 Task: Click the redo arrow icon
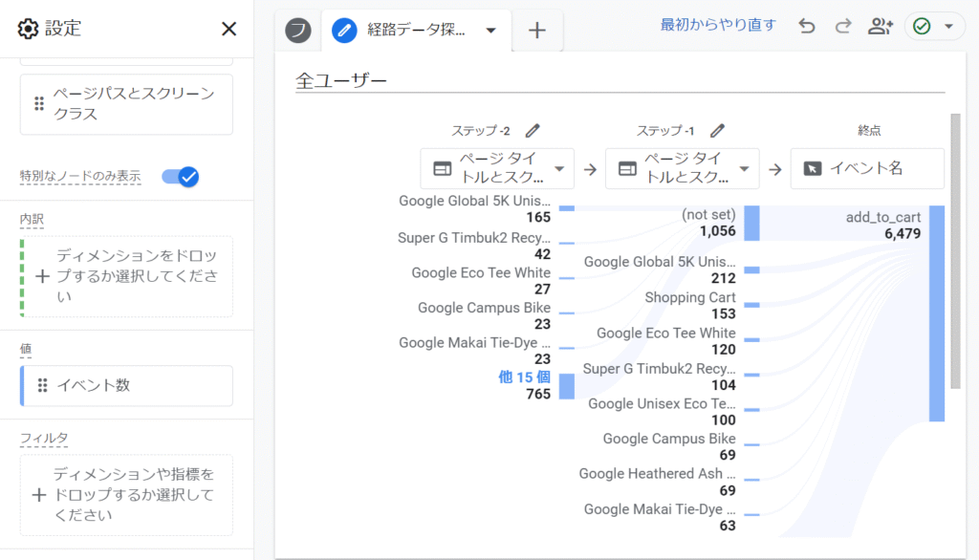(842, 26)
